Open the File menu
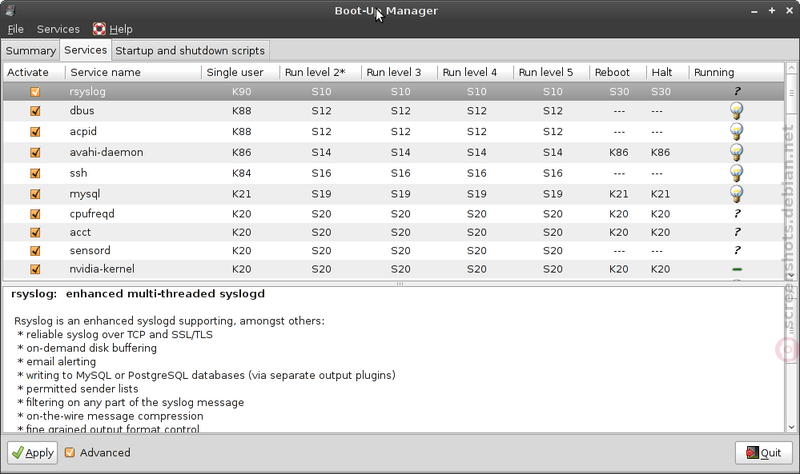The image size is (800, 474). pos(16,29)
